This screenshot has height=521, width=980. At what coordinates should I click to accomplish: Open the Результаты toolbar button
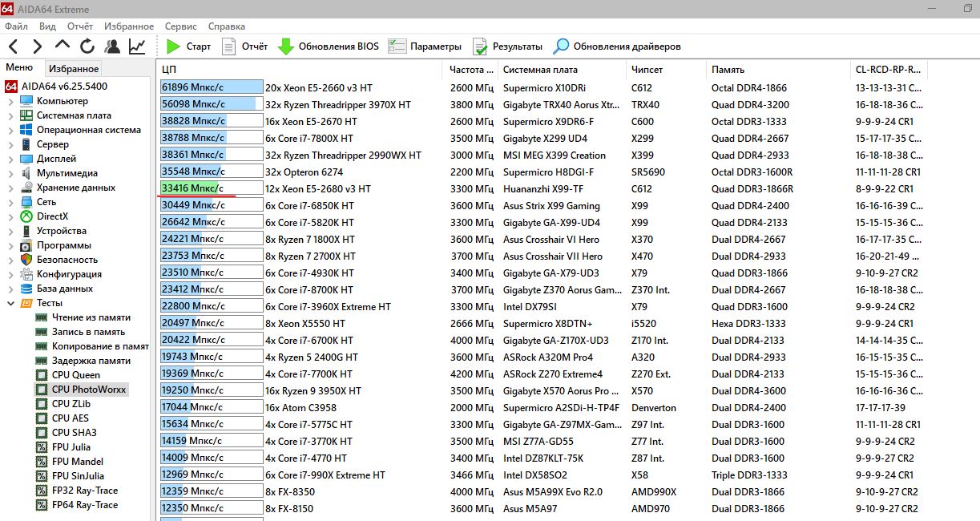tap(507, 46)
